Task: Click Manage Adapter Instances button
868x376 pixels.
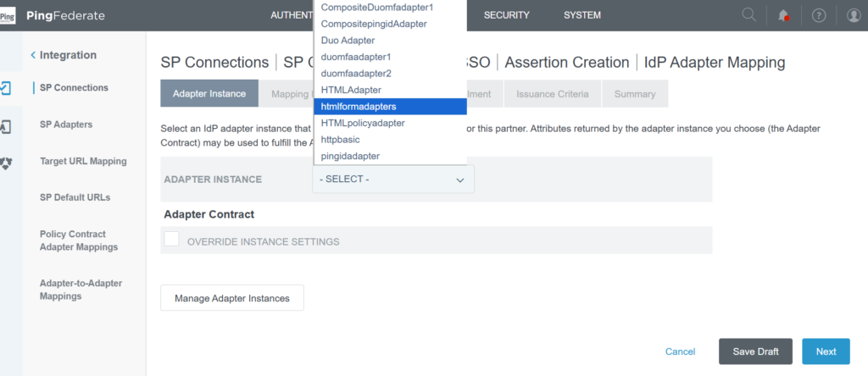Action: click(232, 298)
